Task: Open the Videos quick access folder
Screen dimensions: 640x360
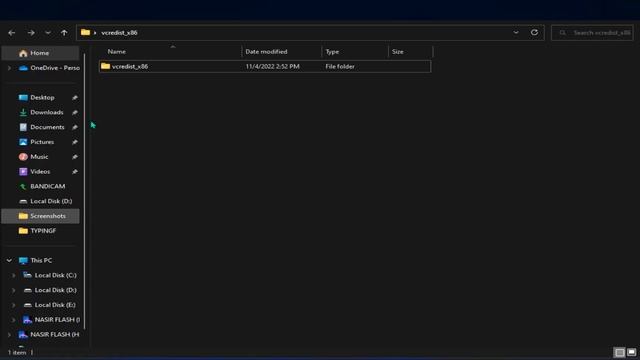Action: 34,171
